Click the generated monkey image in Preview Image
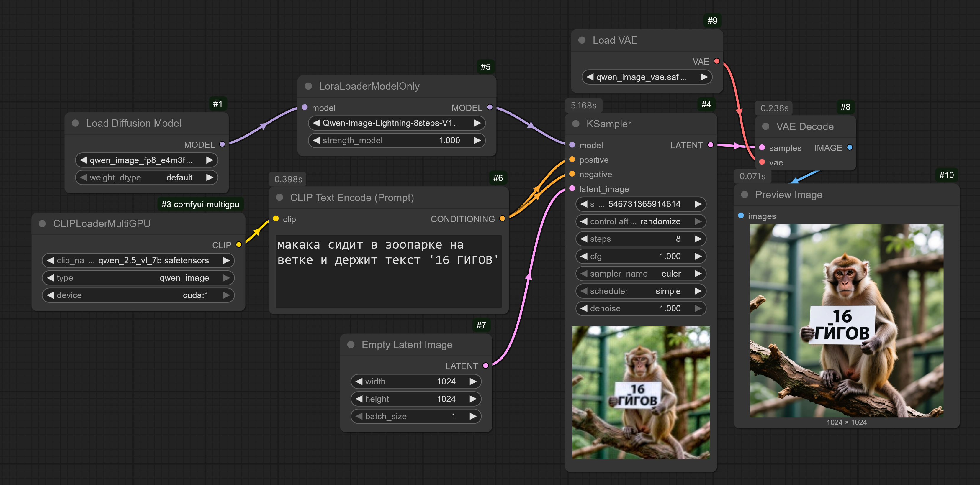 [846, 320]
